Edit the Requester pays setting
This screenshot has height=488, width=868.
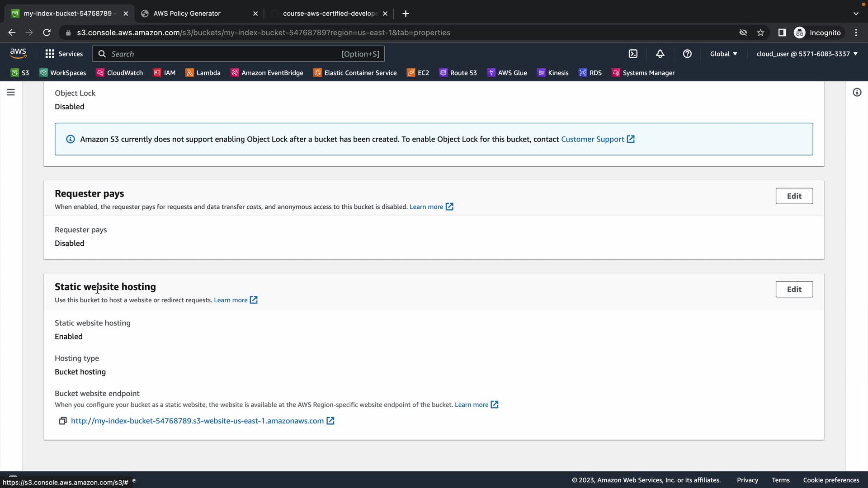click(x=794, y=196)
